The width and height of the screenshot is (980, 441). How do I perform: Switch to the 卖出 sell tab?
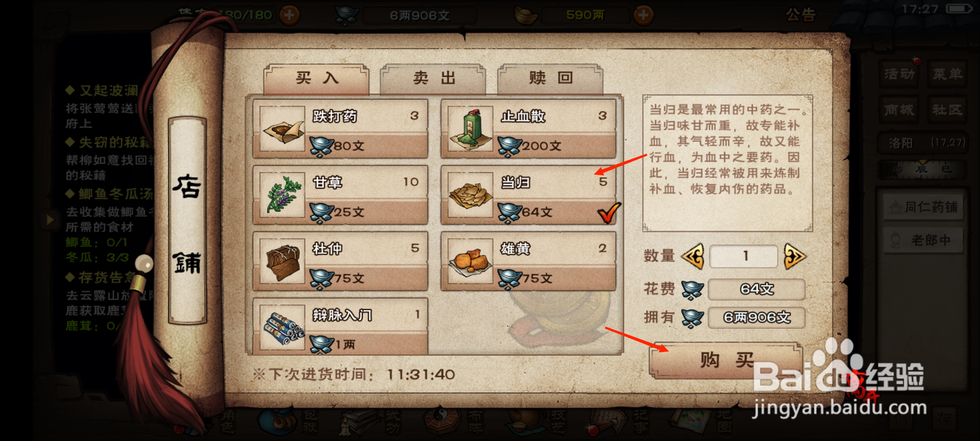[x=433, y=78]
